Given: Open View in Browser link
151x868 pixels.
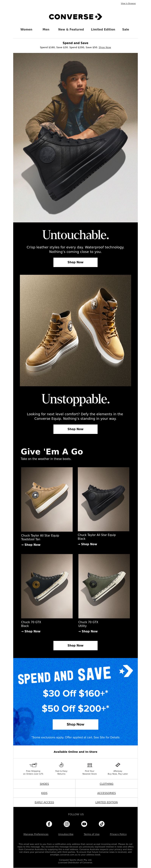Looking at the screenshot, I should tap(128, 3).
